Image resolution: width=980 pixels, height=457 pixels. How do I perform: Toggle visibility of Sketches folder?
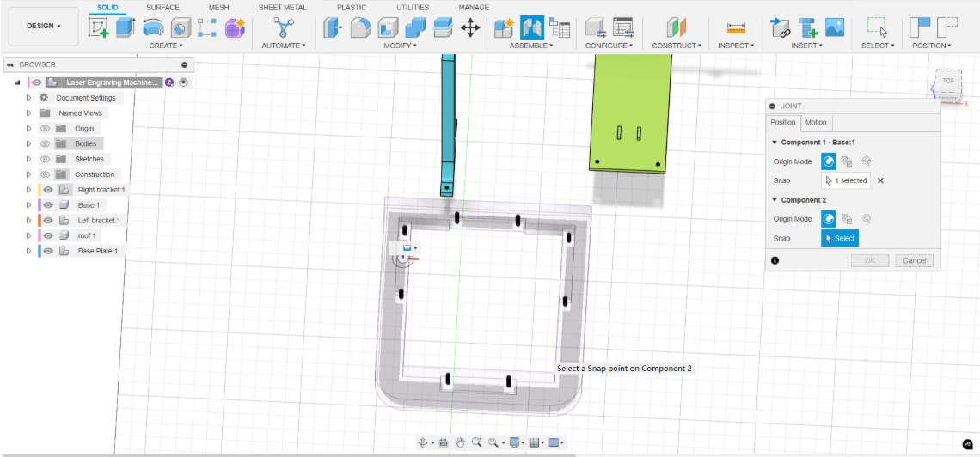point(45,159)
